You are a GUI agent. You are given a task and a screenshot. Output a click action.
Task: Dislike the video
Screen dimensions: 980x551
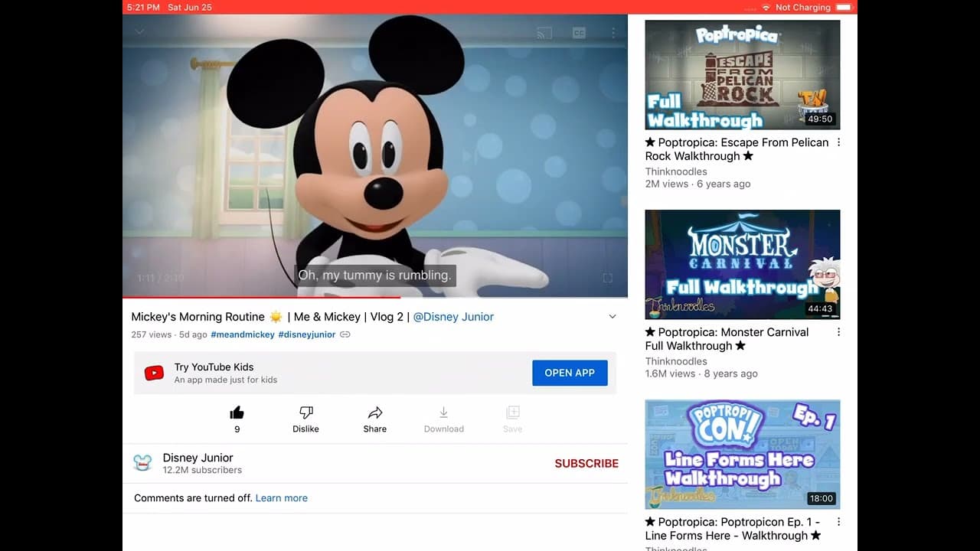(x=305, y=419)
